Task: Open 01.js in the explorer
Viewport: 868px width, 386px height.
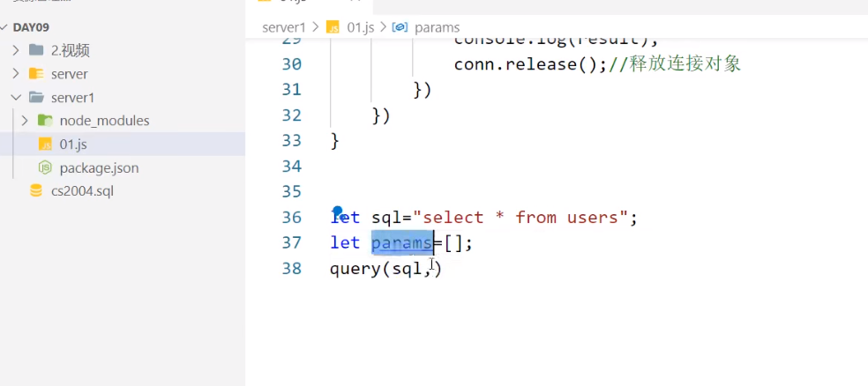Action: click(x=73, y=145)
